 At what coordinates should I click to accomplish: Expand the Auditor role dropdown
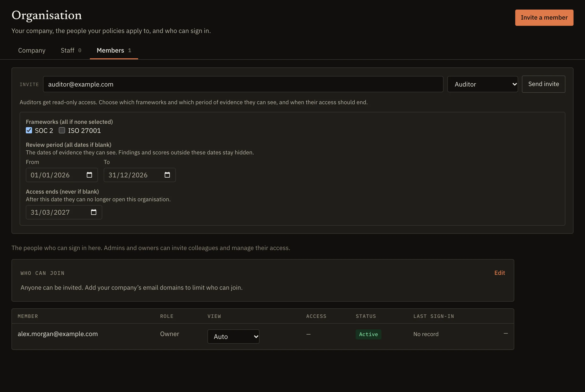[482, 84]
